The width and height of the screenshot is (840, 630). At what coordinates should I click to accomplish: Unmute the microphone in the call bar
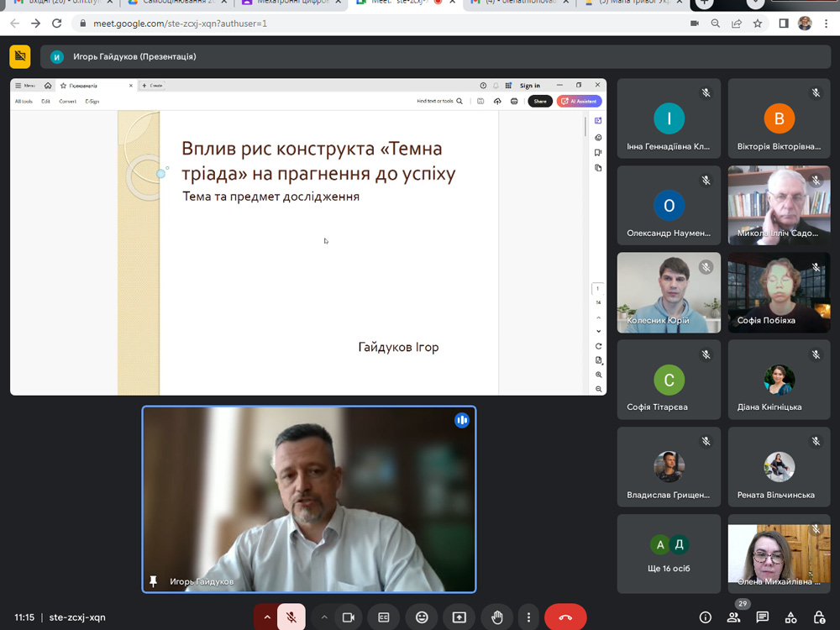tap(291, 617)
